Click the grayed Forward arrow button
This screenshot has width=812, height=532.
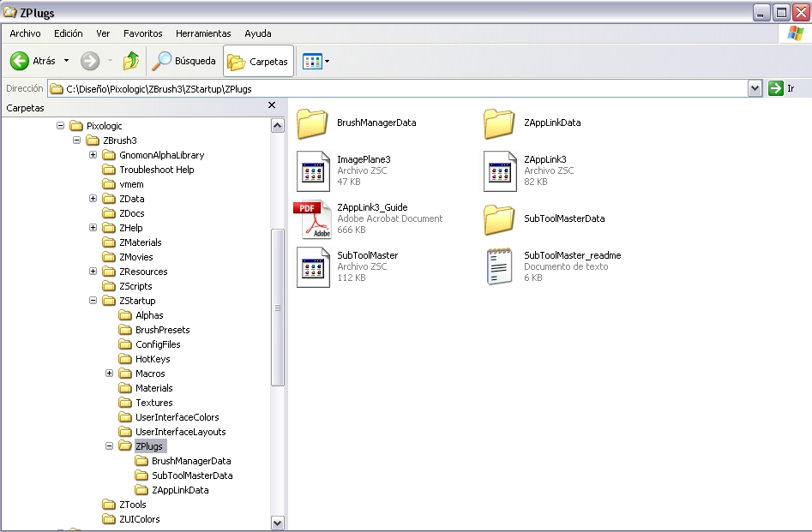[89, 61]
